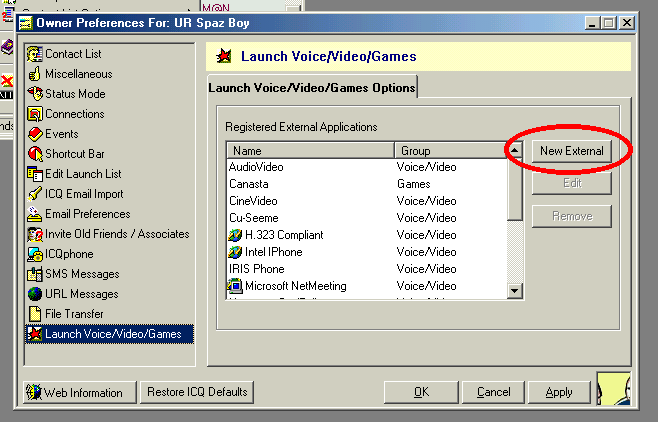Click the Games group cell for Canasta

pyautogui.click(x=414, y=184)
